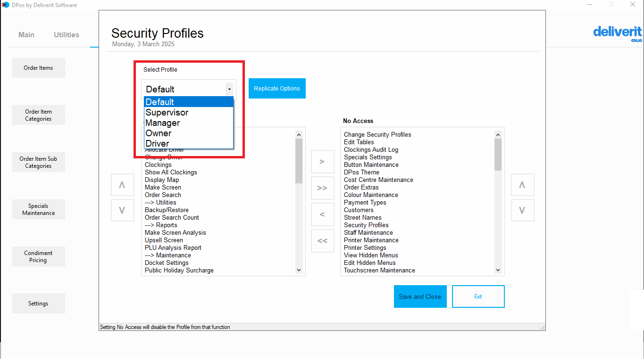Select Staff Maintenance entry
The image size is (644, 362).
click(368, 232)
